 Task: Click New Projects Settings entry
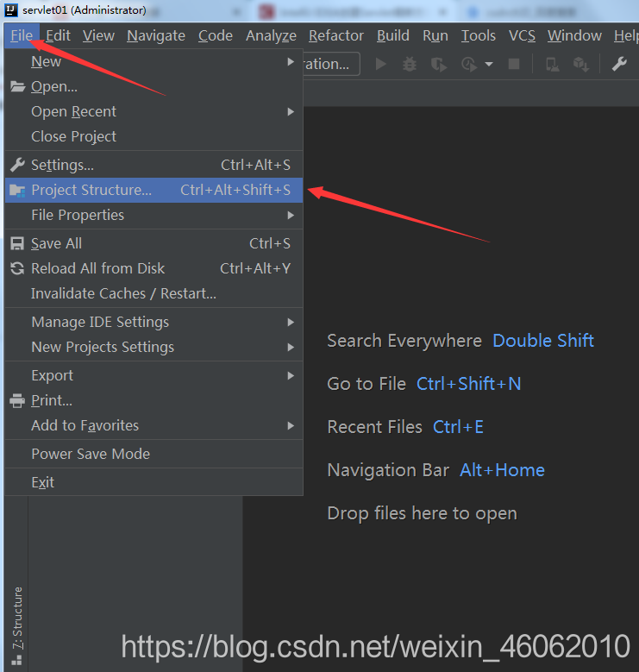[x=153, y=347]
